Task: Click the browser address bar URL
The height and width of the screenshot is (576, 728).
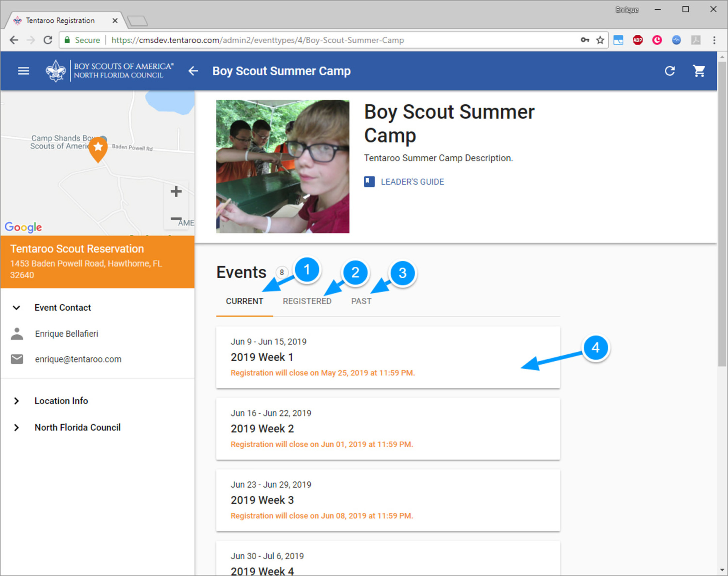Action: 257,40
